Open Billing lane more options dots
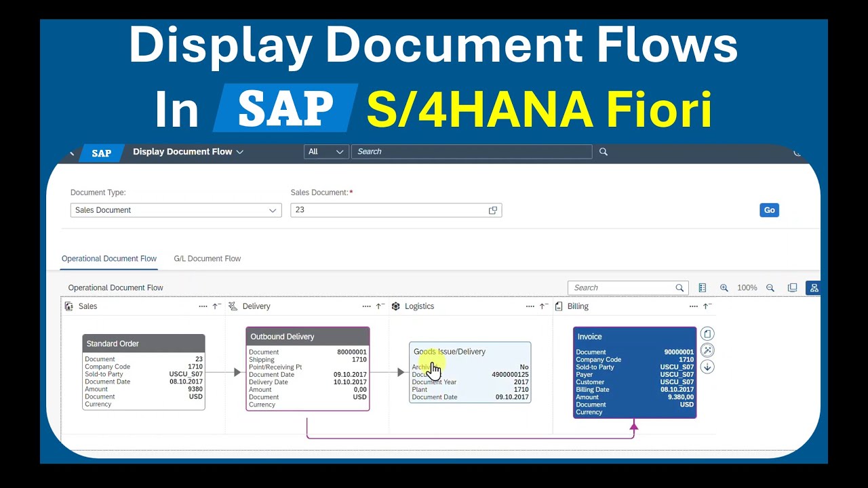The image size is (868, 488). (693, 306)
